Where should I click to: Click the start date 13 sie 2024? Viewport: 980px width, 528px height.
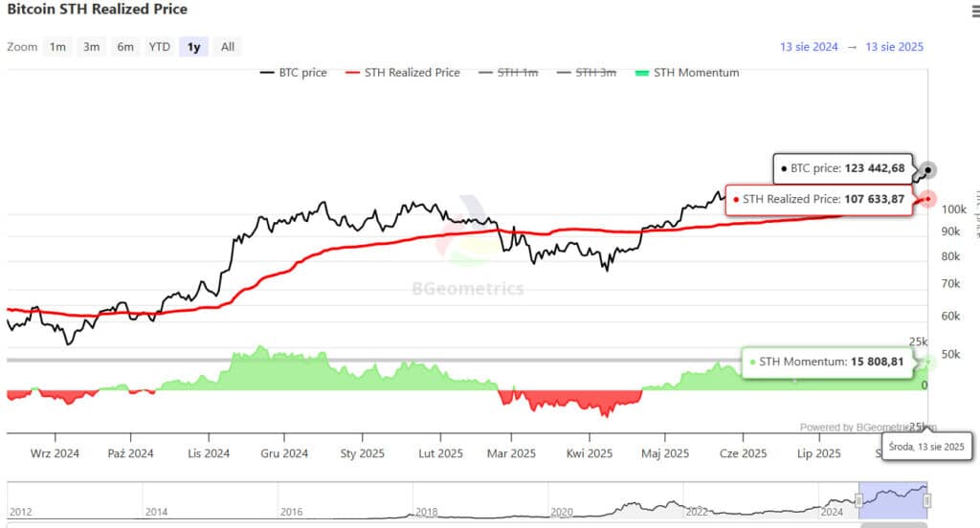click(x=809, y=47)
